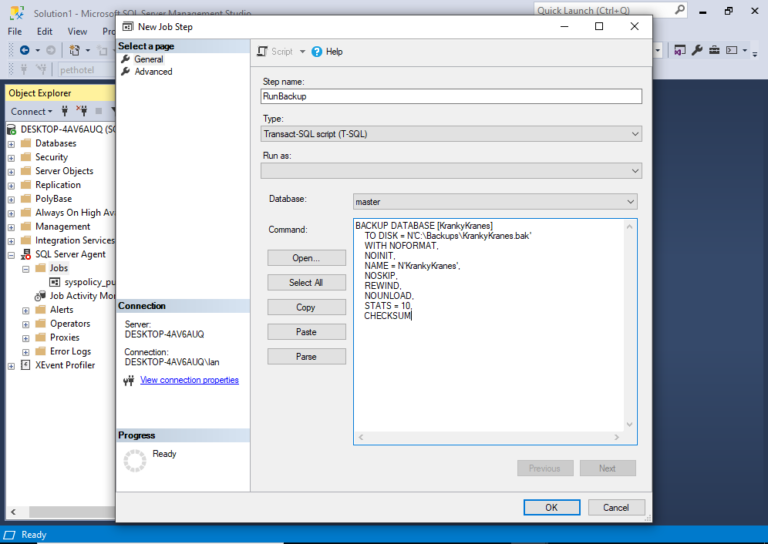Click the Parse button
Screen dimensions: 768x544
[x=306, y=357]
